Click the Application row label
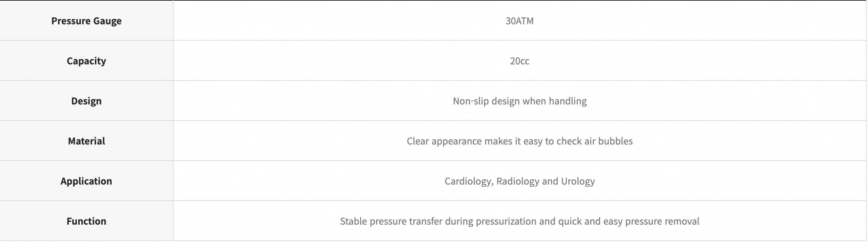Image resolution: width=868 pixels, height=243 pixels. 86,181
